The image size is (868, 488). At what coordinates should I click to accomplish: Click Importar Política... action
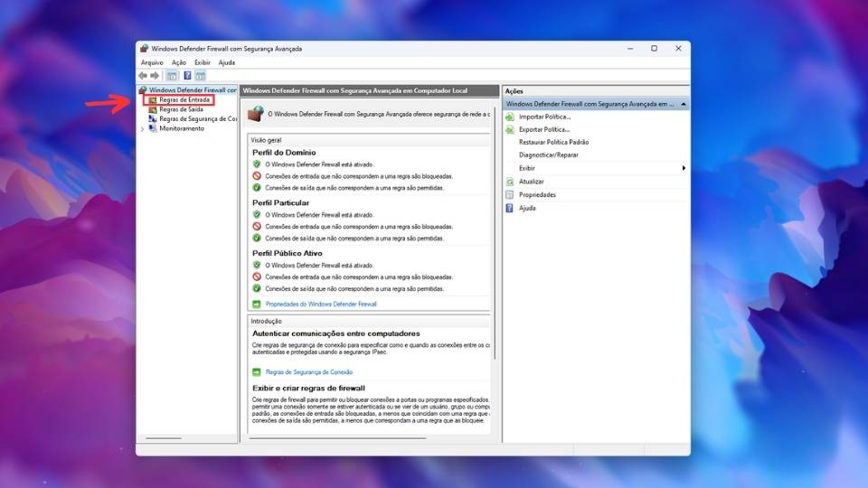click(x=544, y=117)
